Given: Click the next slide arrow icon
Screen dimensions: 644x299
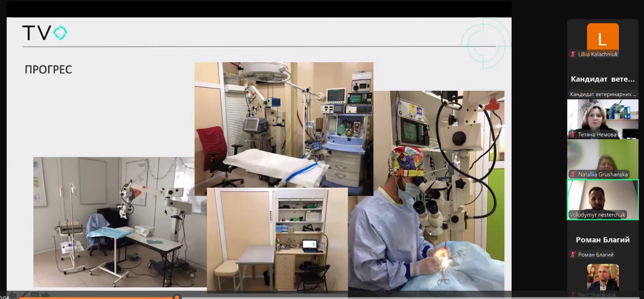Looking at the screenshot, I should click(x=46, y=294).
